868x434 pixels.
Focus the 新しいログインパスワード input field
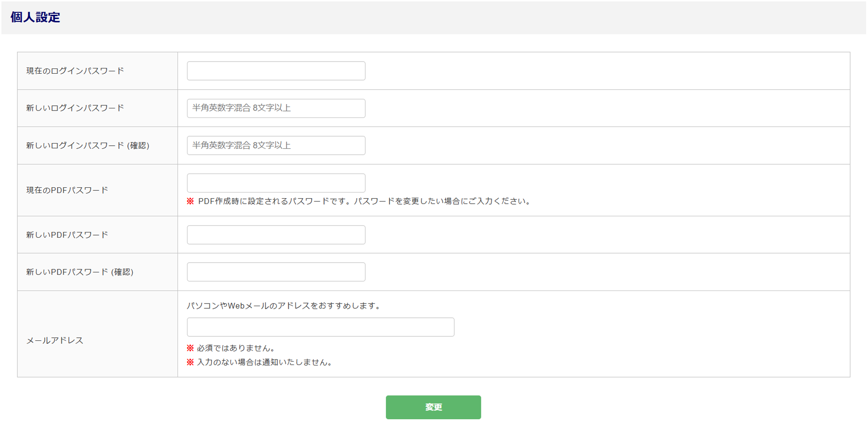(276, 108)
